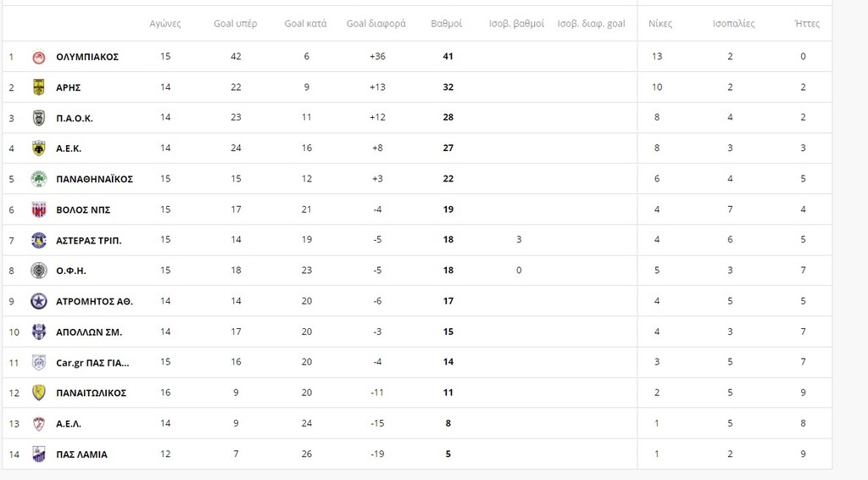Open the ΟΛΥΜΠΙΑΚΟΣ team link
Screen dimensions: 868x480
[x=87, y=57]
